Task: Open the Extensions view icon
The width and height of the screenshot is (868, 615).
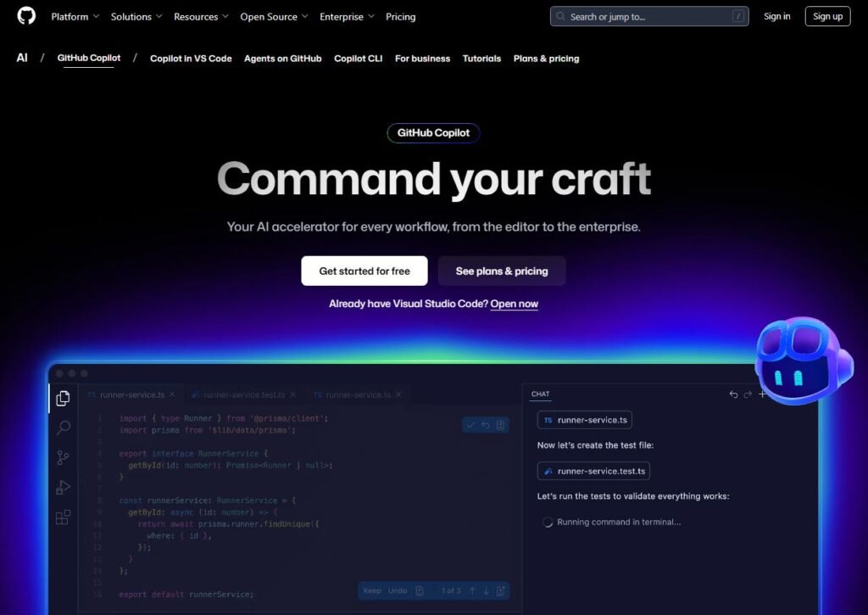Action: (63, 517)
